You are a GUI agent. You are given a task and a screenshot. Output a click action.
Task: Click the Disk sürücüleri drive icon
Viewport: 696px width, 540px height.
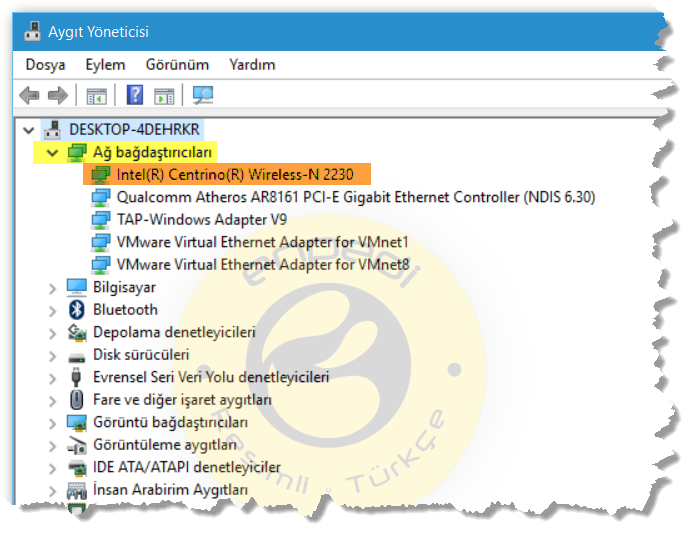pyautogui.click(x=77, y=357)
